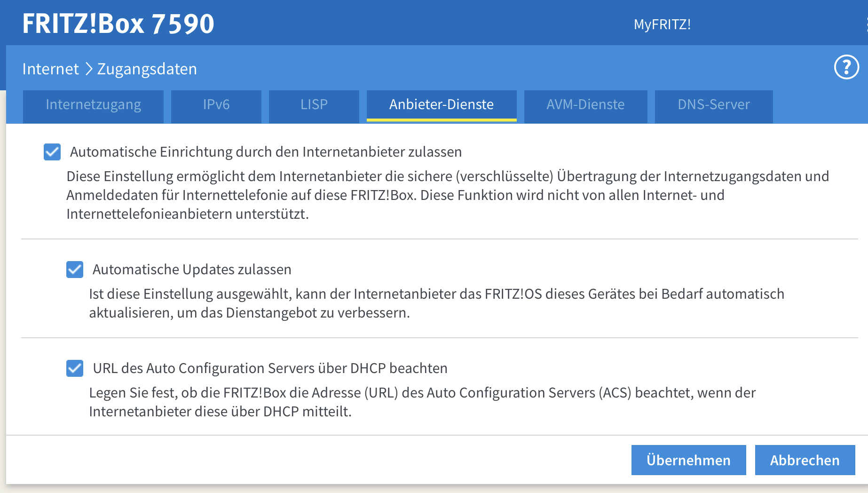Viewport: 868px width, 493px height.
Task: Click the description starting 'Ist diese Einstellung ausgewählt'
Action: pos(436,303)
